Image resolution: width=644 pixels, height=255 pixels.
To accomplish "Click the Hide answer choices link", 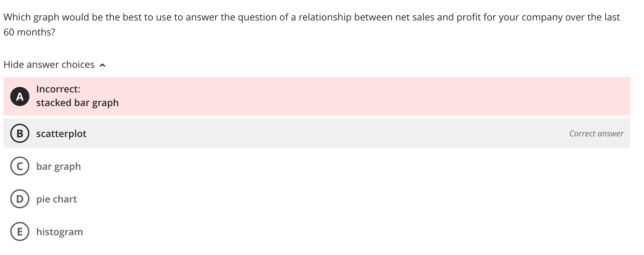I will point(49,64).
